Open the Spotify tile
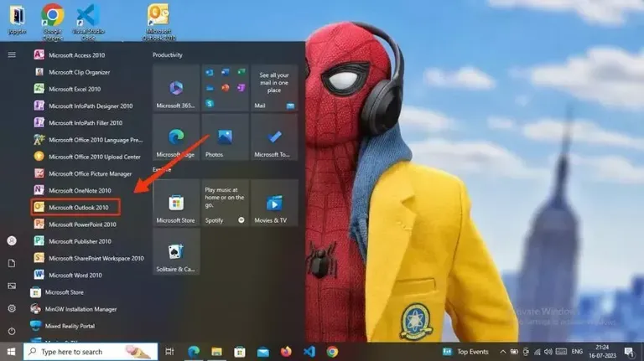This screenshot has width=644, height=361. 225,203
